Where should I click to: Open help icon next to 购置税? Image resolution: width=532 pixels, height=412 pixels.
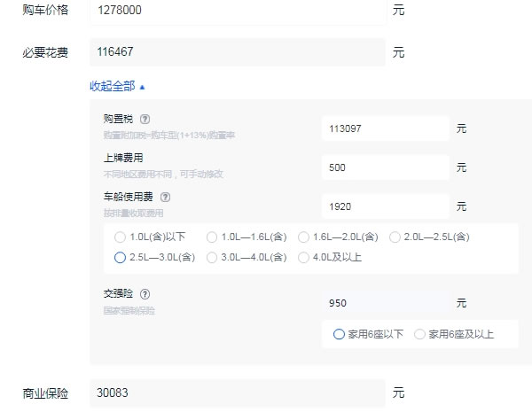click(145, 120)
